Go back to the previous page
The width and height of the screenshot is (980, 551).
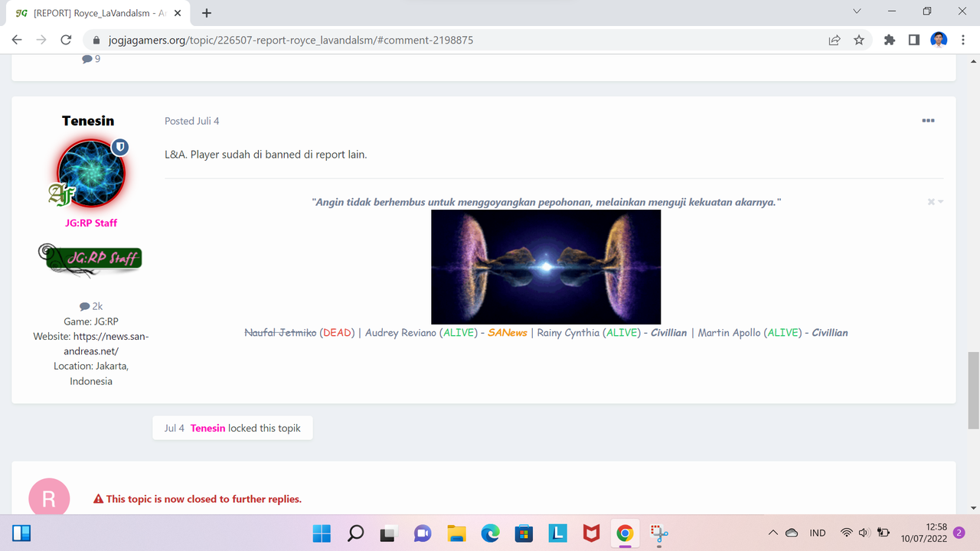pos(17,40)
